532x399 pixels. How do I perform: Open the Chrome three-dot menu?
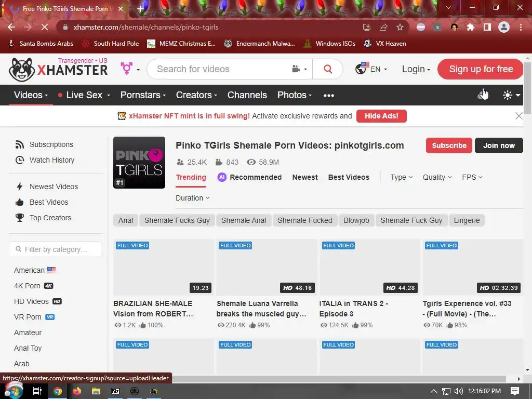pos(521,27)
